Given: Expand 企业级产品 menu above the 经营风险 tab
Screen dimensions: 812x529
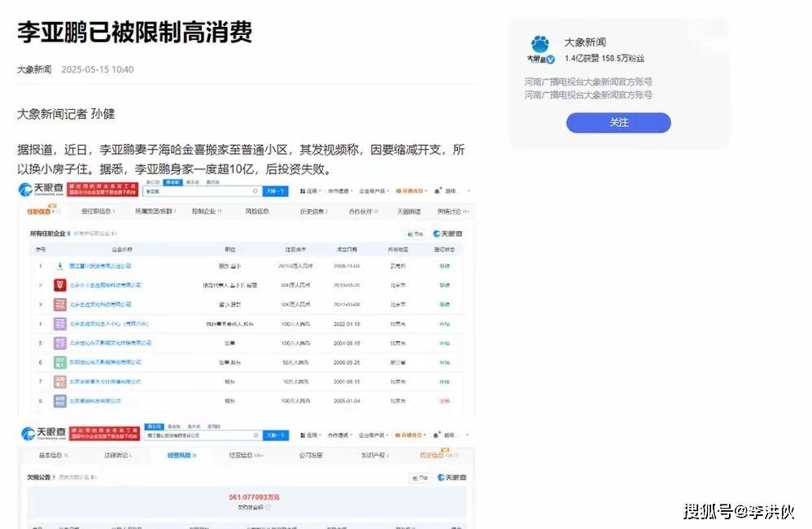Looking at the screenshot, I should (x=374, y=435).
